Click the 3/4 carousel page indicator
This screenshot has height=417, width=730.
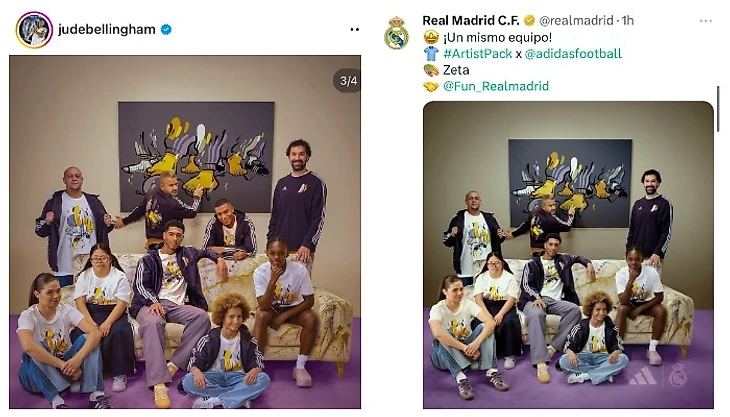(348, 81)
